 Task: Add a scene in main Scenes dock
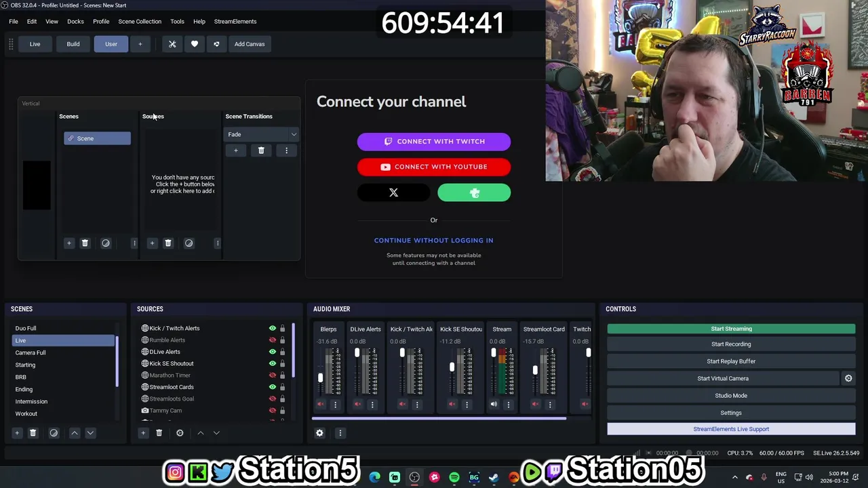(x=17, y=432)
